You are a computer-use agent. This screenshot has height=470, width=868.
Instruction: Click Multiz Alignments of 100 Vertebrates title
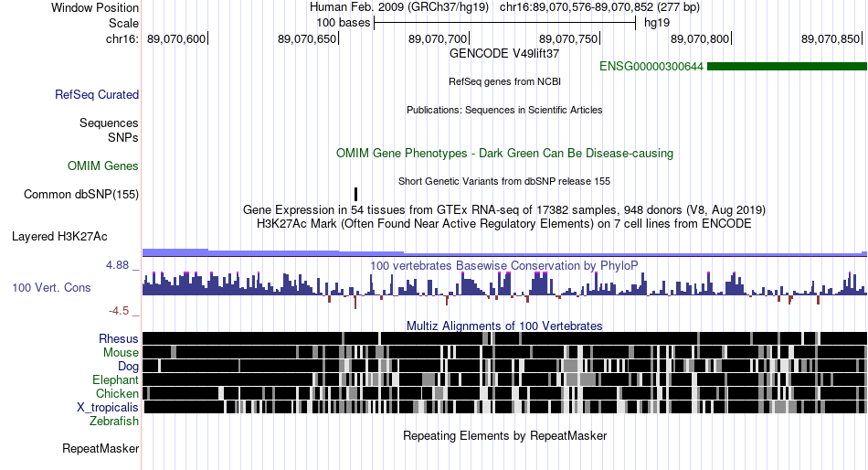click(504, 326)
